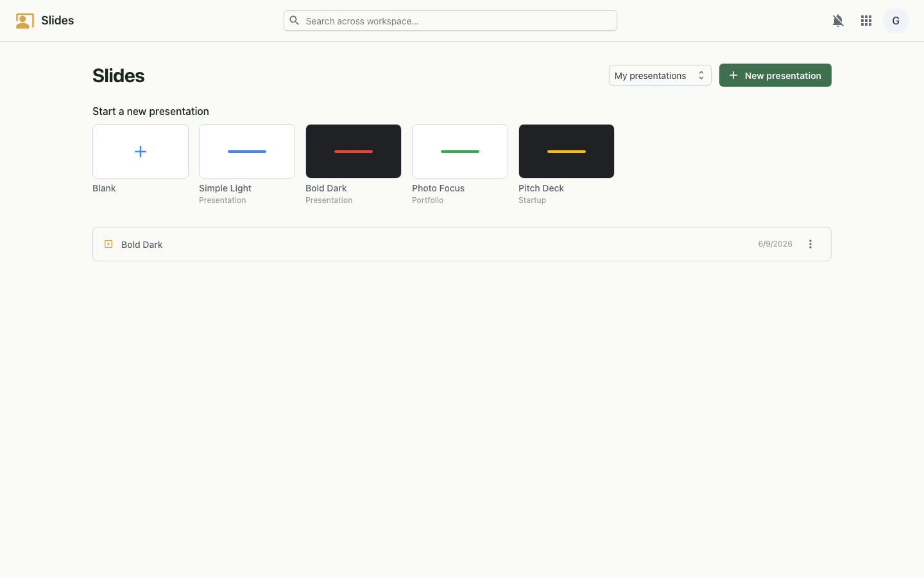This screenshot has height=578, width=924.
Task: Click the presentation file icon beside Bold Dark
Action: [x=108, y=244]
